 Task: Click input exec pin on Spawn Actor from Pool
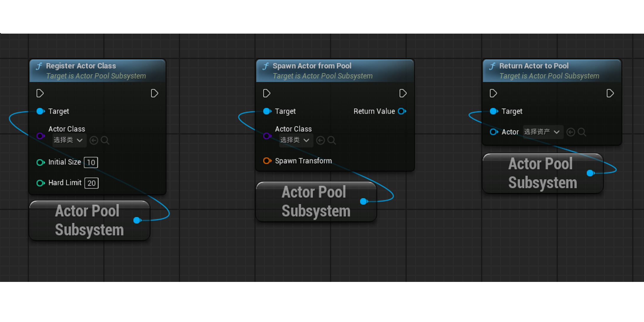coord(267,93)
